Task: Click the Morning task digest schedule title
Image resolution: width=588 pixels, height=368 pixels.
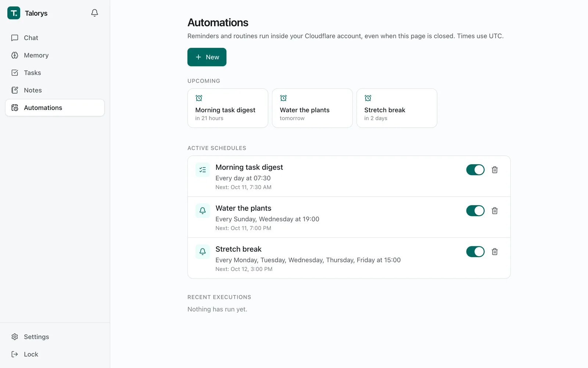Action: click(249, 167)
